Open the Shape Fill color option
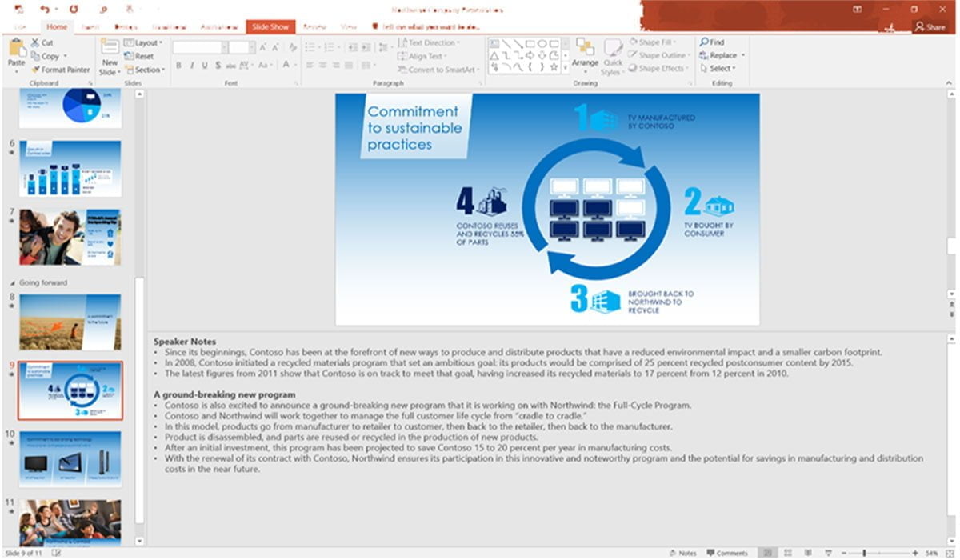960x560 pixels. pyautogui.click(x=653, y=42)
